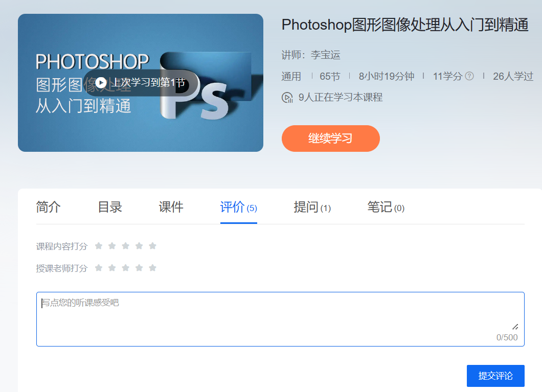Image resolution: width=542 pixels, height=392 pixels.
Task: Click the 26人学过 learner count
Action: pos(513,76)
